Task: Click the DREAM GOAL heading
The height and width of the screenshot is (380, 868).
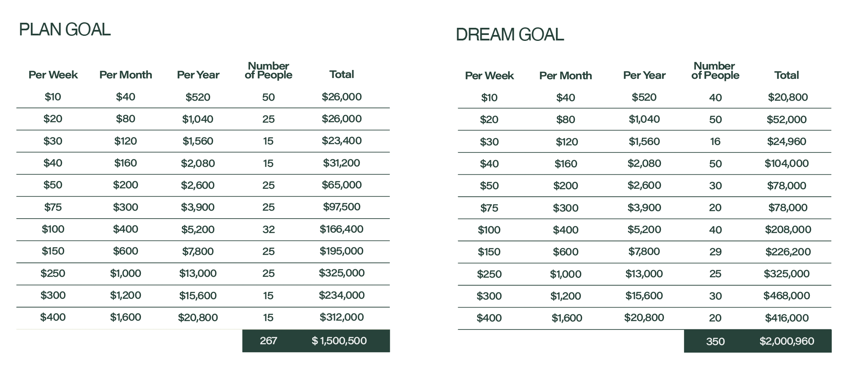Action: [x=509, y=35]
